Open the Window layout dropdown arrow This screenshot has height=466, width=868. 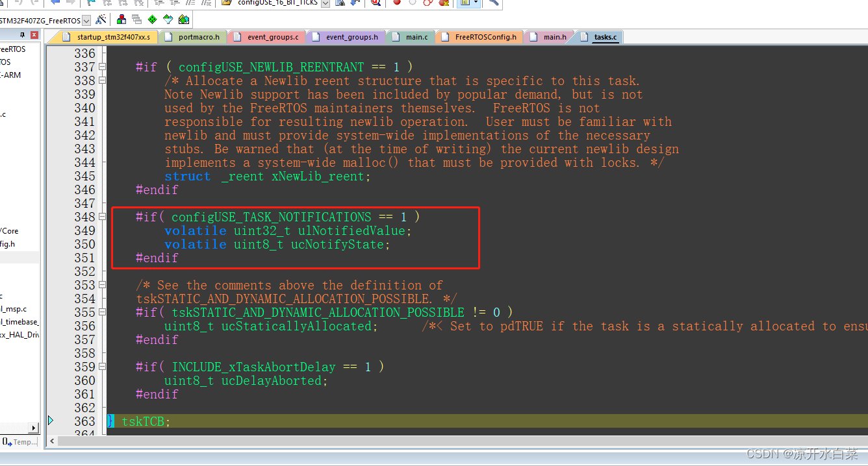click(476, 3)
